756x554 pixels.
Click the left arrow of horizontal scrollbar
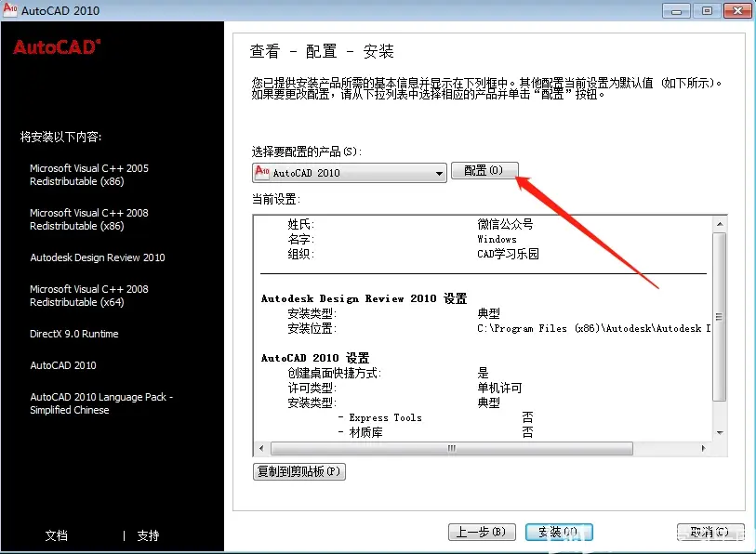261,448
